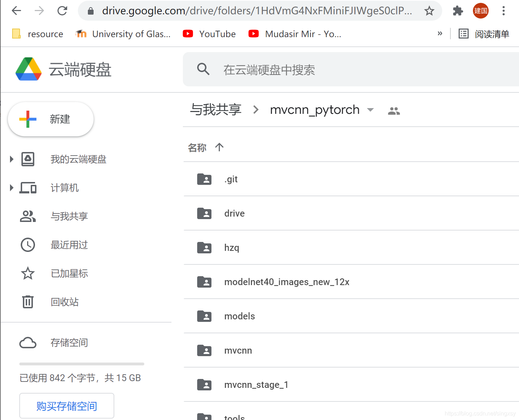Click the 名称 sort direction arrow

219,147
